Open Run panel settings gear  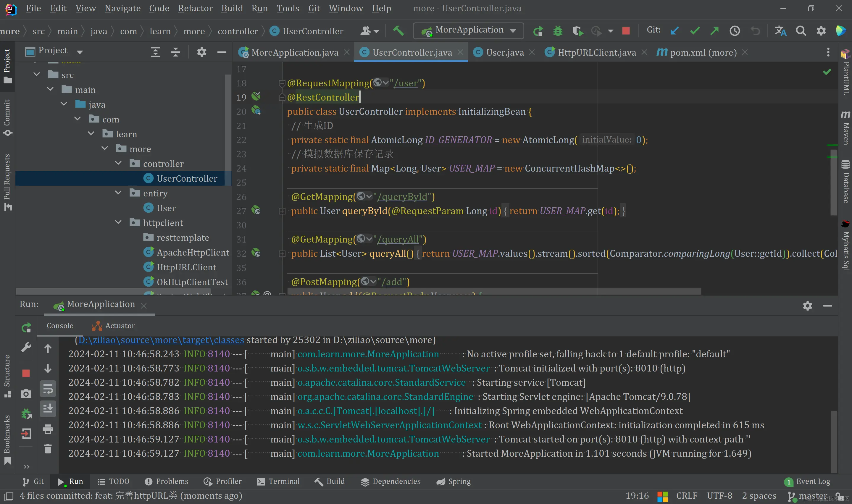click(808, 306)
